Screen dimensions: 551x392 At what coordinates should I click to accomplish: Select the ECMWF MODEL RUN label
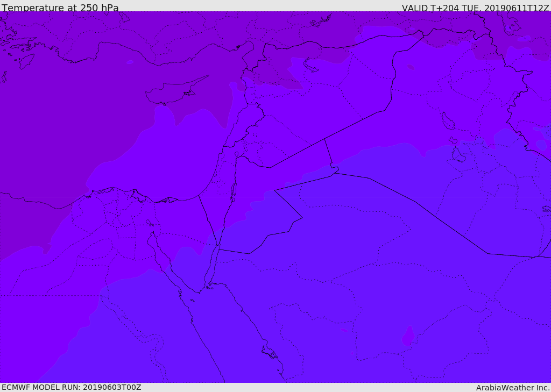71,387
